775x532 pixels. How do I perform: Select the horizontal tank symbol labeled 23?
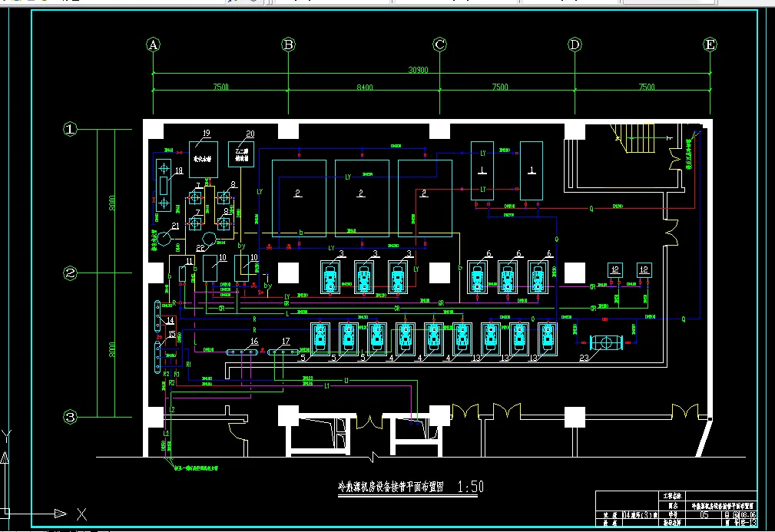[606, 342]
